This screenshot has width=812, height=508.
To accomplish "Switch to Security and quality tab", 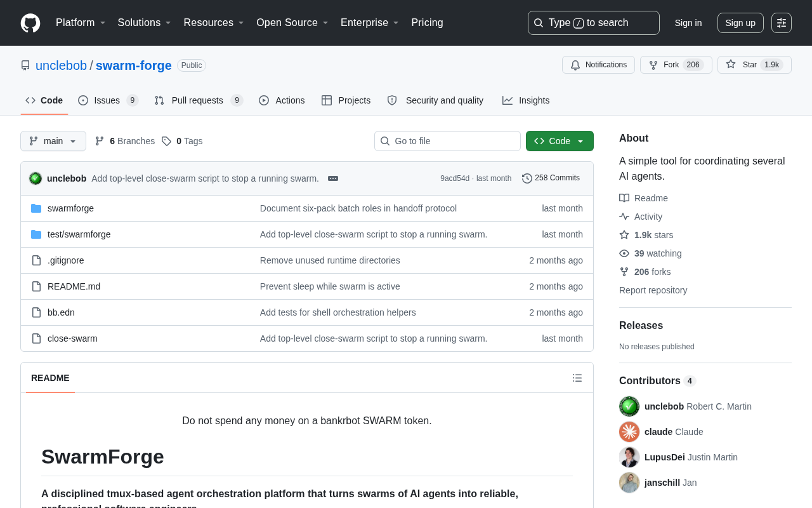I will (x=435, y=100).
